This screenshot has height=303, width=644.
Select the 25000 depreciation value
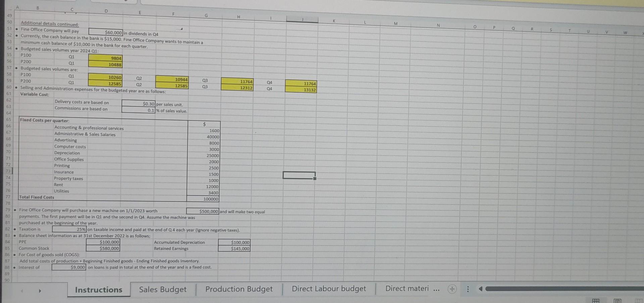coord(203,156)
